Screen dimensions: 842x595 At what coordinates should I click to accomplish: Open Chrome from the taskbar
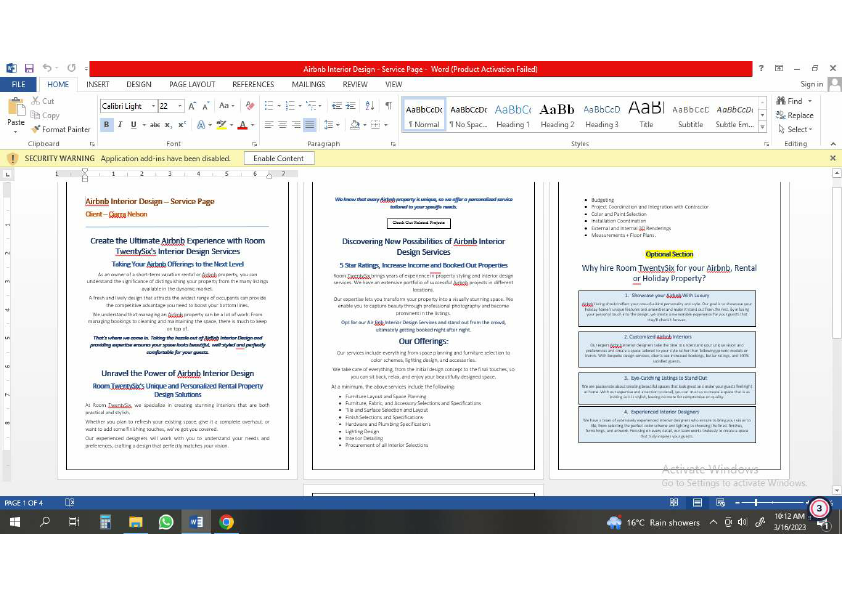[x=228, y=521]
